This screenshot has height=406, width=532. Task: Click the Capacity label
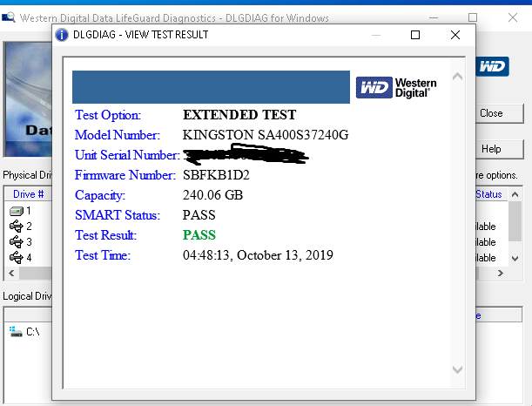point(100,195)
